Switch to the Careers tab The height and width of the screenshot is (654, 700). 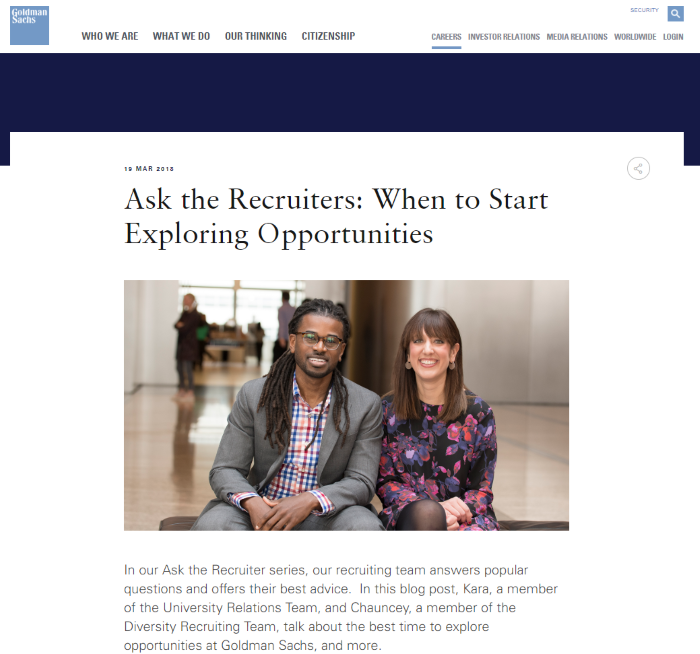tap(446, 37)
